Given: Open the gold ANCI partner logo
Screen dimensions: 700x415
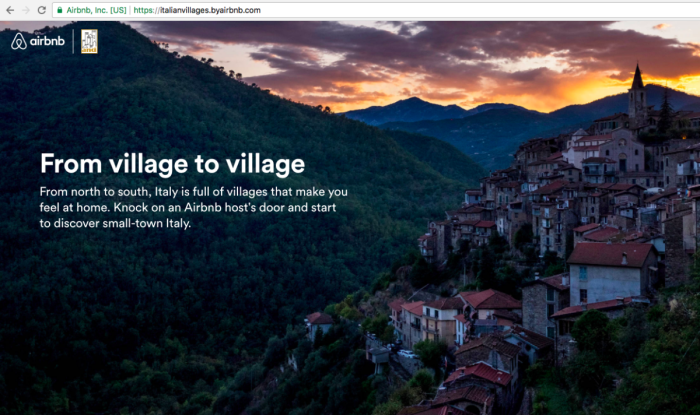Looking at the screenshot, I should (89, 41).
